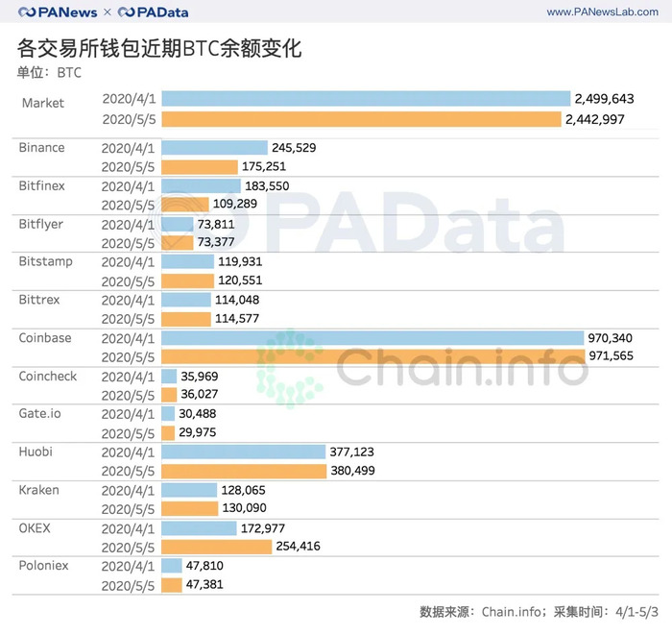This screenshot has width=672, height=635.
Task: Select the Bitstamp row label
Action: [45, 261]
